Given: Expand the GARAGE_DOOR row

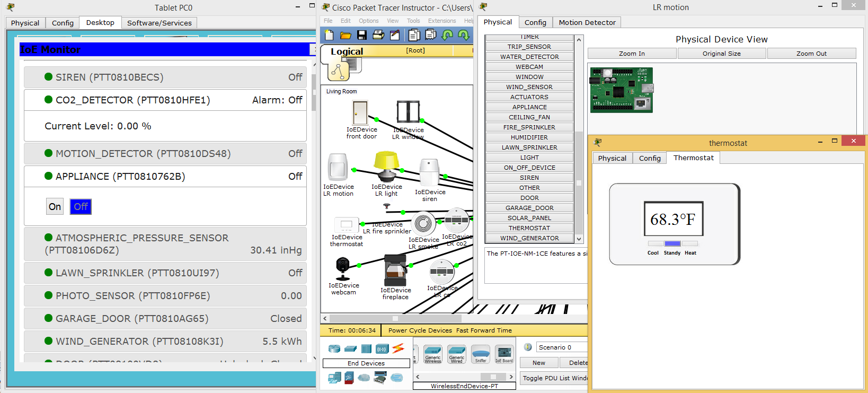Looking at the screenshot, I should [x=165, y=318].
